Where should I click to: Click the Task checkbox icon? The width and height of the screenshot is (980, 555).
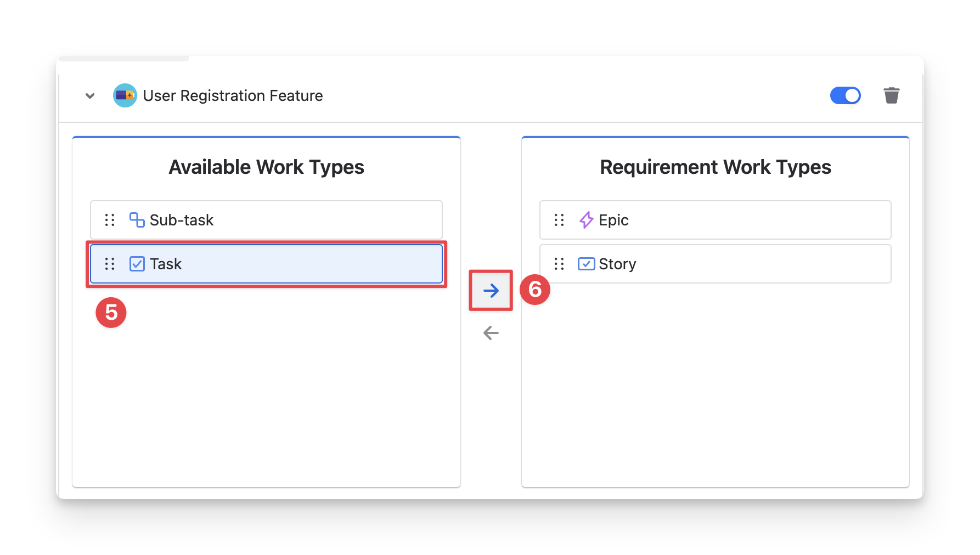[137, 264]
